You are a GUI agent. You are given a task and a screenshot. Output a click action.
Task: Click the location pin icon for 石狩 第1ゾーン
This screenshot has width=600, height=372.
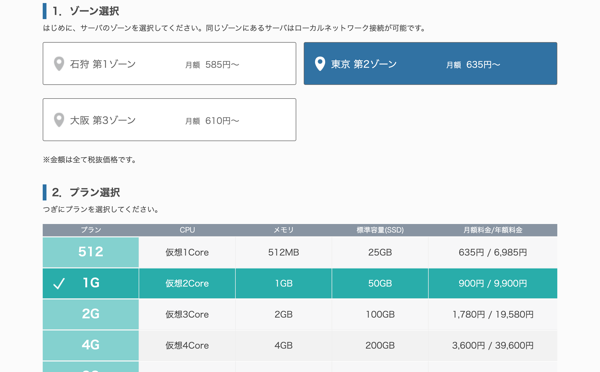click(59, 64)
